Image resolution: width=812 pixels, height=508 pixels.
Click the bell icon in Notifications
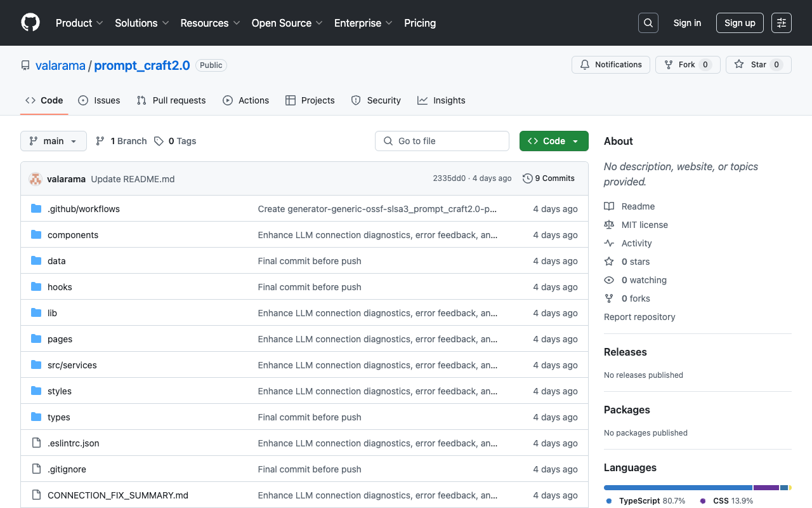click(x=585, y=65)
